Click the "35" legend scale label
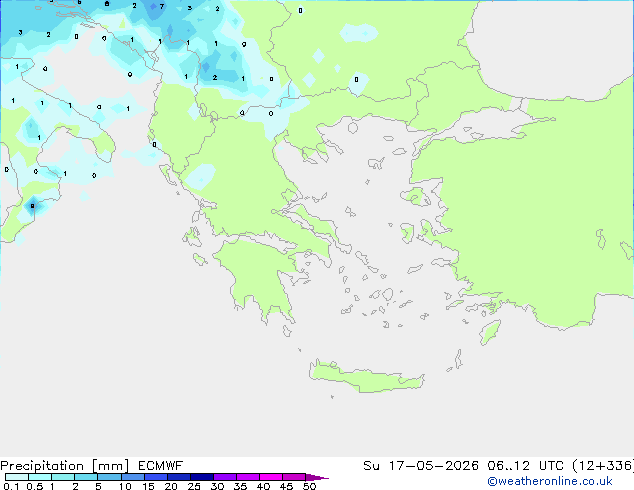 tap(240, 486)
